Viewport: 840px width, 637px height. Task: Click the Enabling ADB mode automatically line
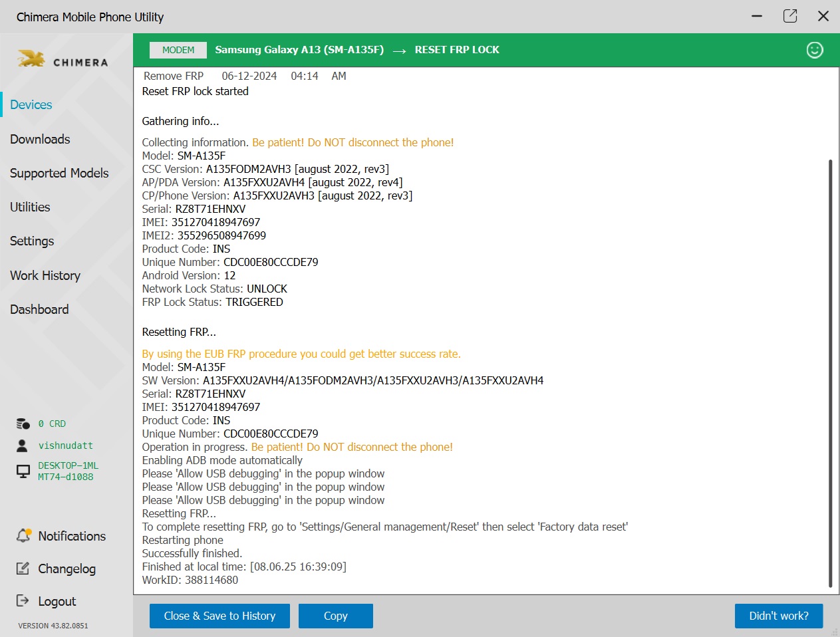pos(222,460)
